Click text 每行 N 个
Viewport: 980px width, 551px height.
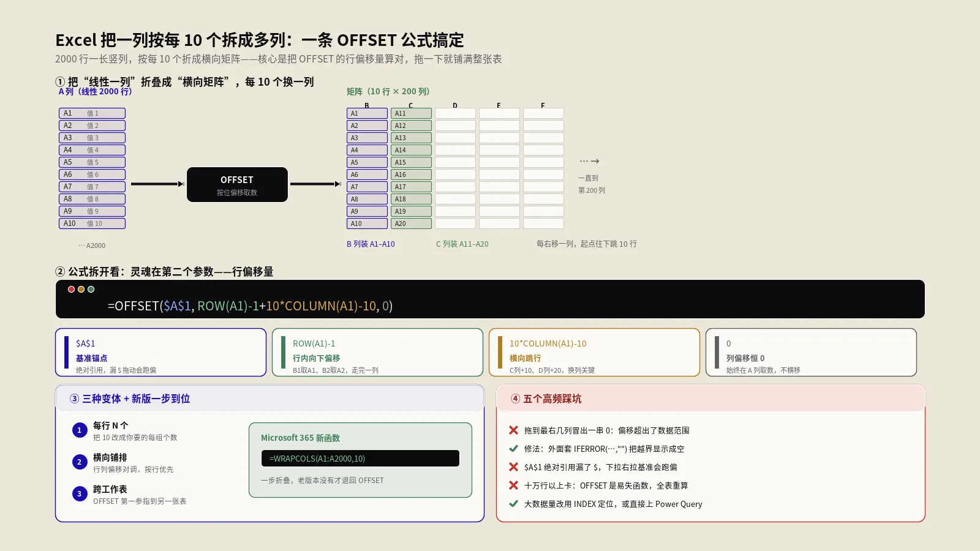coord(111,425)
